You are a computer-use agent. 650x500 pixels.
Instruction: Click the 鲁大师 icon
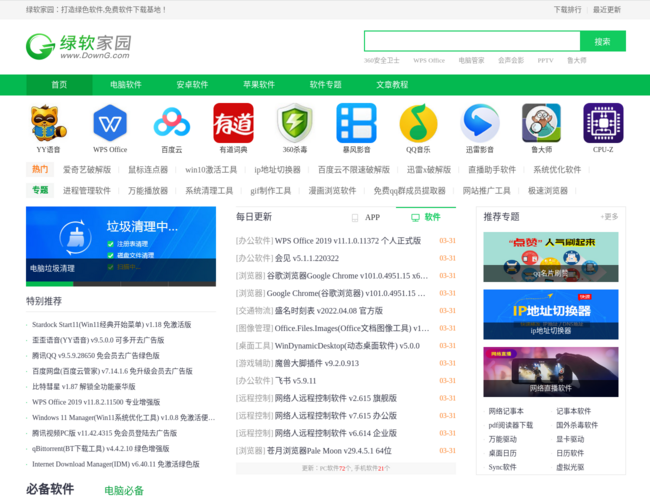tap(541, 123)
